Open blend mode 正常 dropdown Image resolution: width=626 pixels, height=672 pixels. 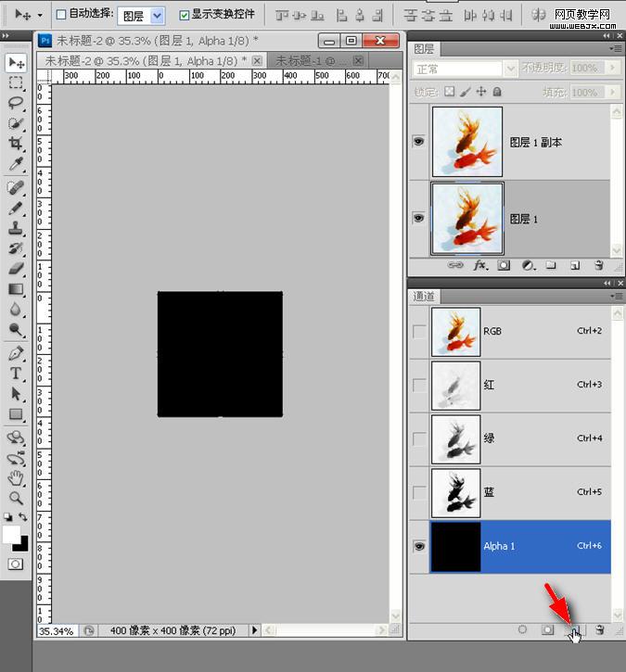tap(510, 69)
